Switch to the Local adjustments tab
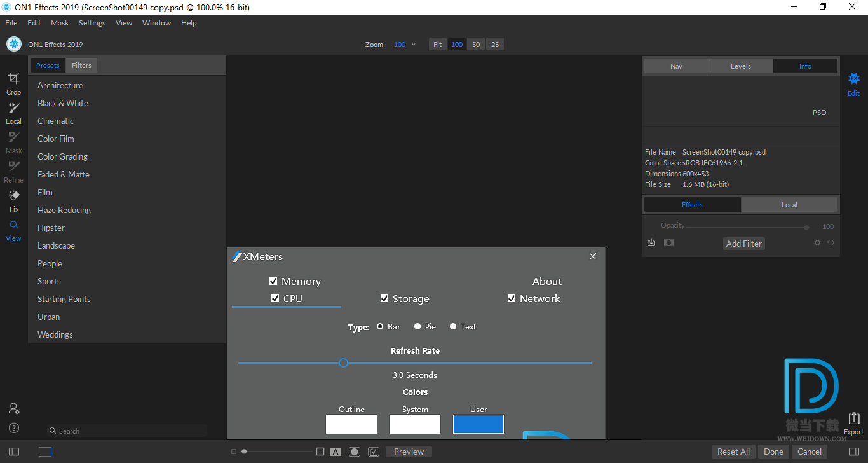The image size is (868, 463). [789, 205]
